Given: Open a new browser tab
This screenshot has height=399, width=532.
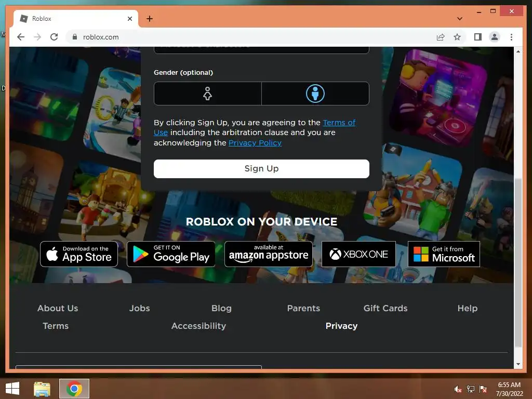Looking at the screenshot, I should [x=150, y=19].
